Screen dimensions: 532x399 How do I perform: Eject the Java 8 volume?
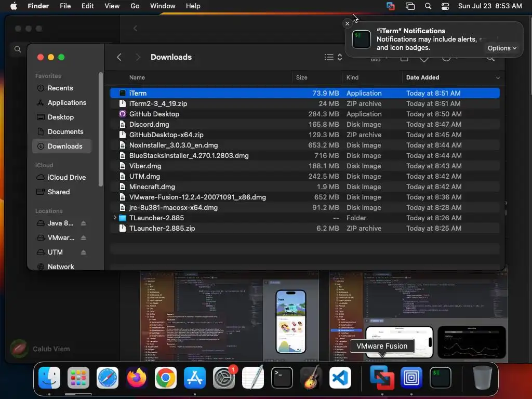coord(84,223)
